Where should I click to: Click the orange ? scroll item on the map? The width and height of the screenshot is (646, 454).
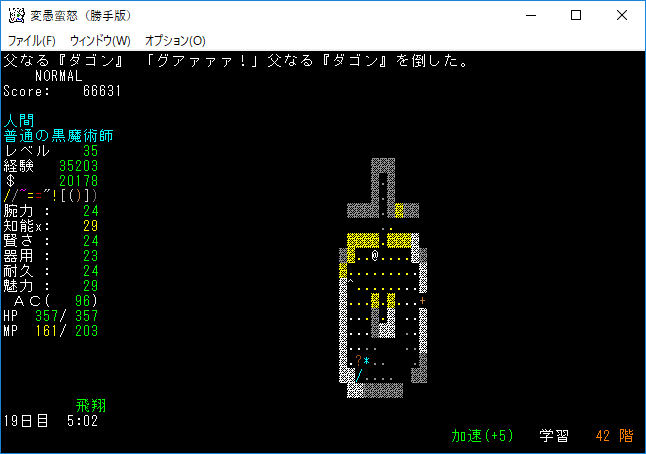point(358,360)
